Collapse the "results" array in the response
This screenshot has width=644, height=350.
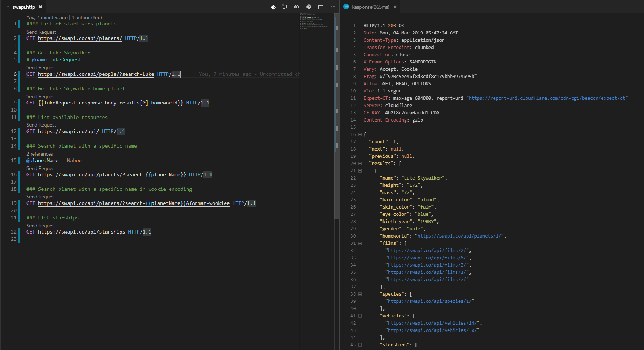[x=360, y=163]
